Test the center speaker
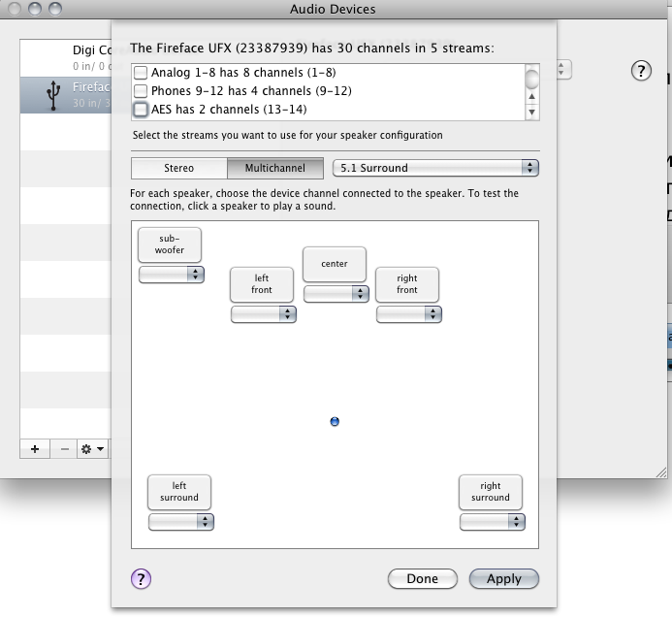This screenshot has height=618, width=672. 335,264
